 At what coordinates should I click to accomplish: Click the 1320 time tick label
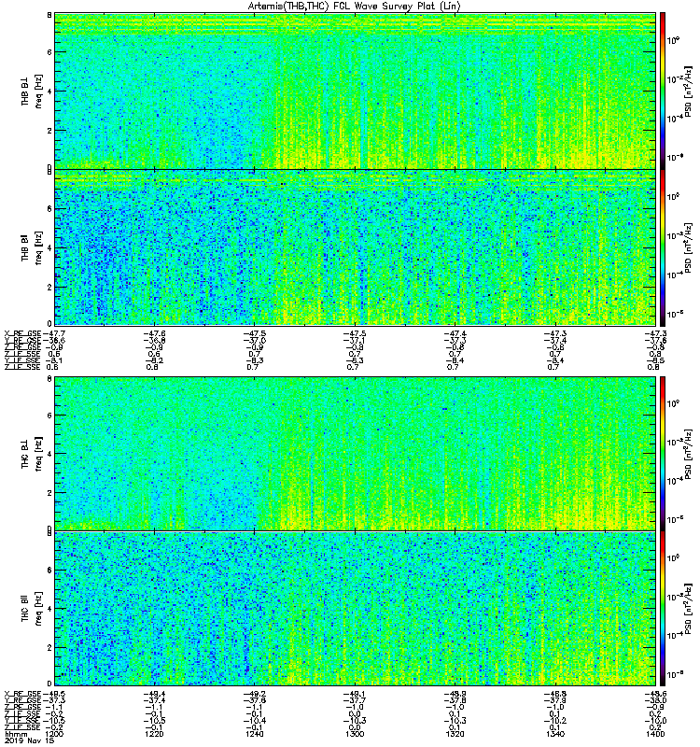pos(455,734)
